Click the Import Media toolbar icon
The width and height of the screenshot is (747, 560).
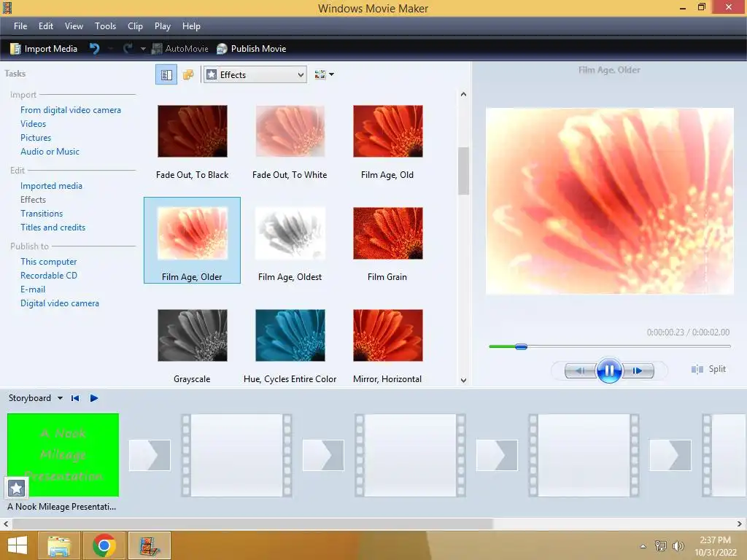pyautogui.click(x=15, y=49)
